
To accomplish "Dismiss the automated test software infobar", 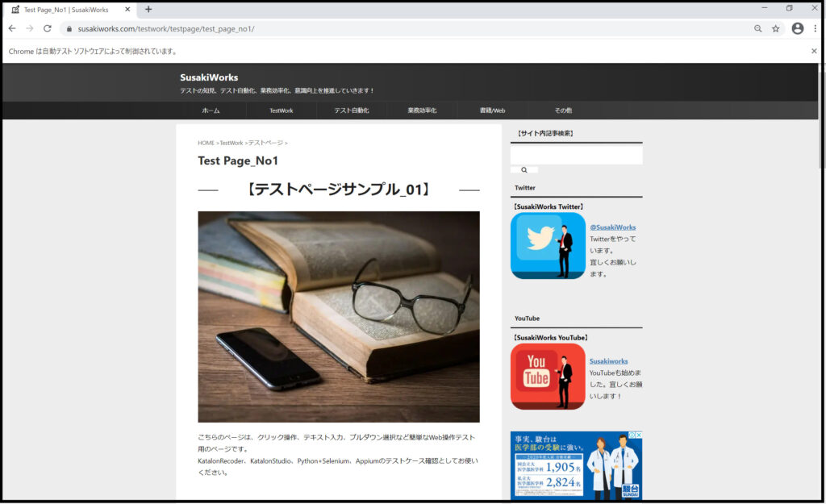I will 814,51.
